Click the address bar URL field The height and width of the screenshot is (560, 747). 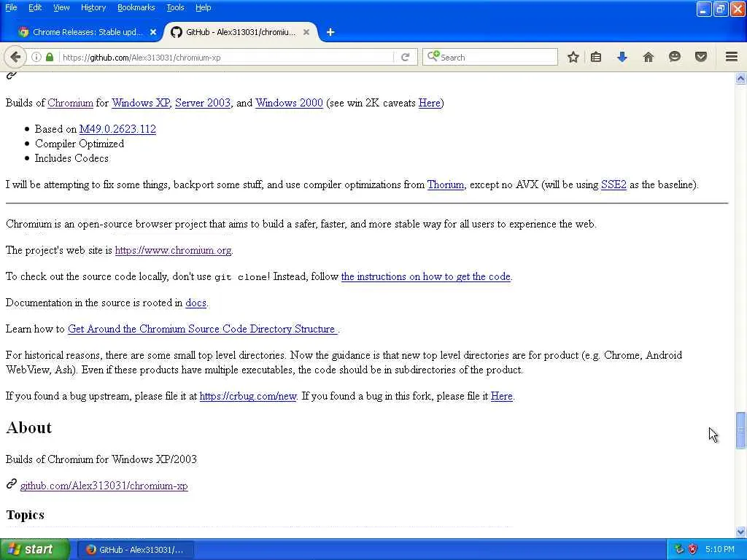[226, 57]
